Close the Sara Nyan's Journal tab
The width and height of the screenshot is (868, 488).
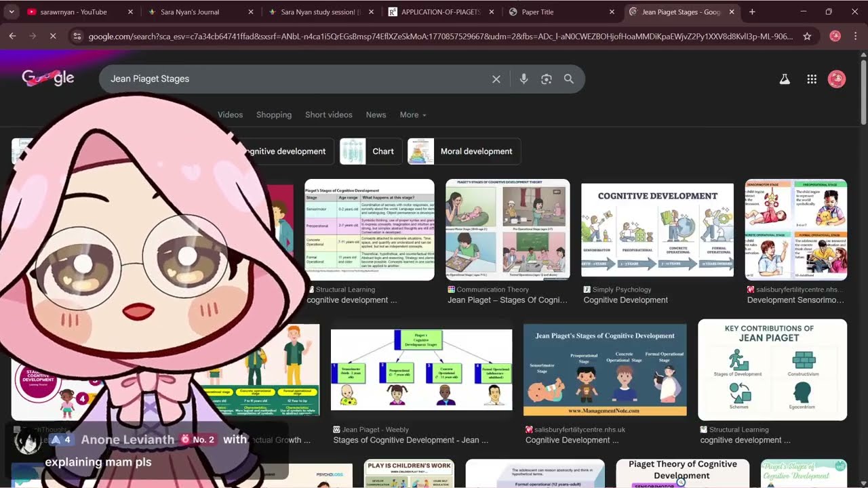tap(251, 12)
